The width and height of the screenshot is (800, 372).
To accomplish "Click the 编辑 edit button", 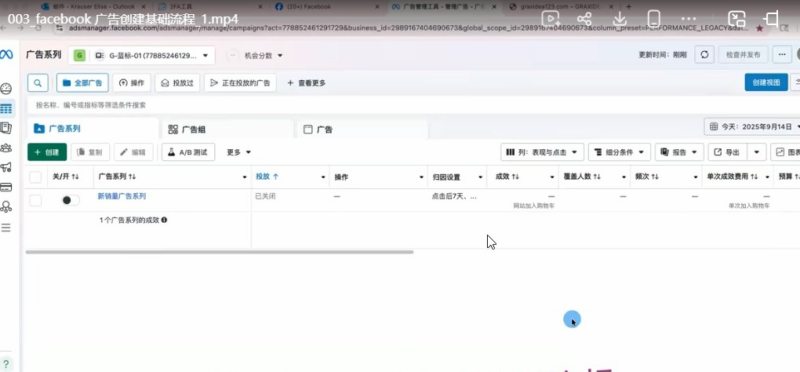I will coord(133,152).
